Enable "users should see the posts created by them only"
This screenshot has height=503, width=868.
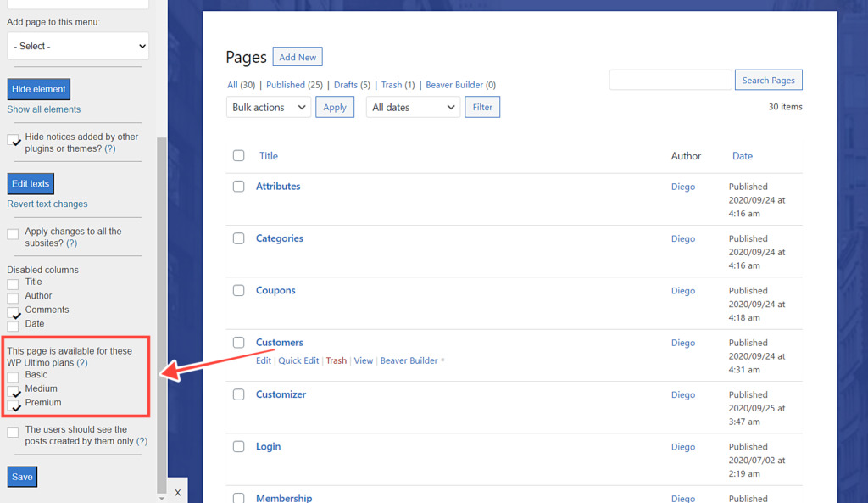tap(14, 430)
